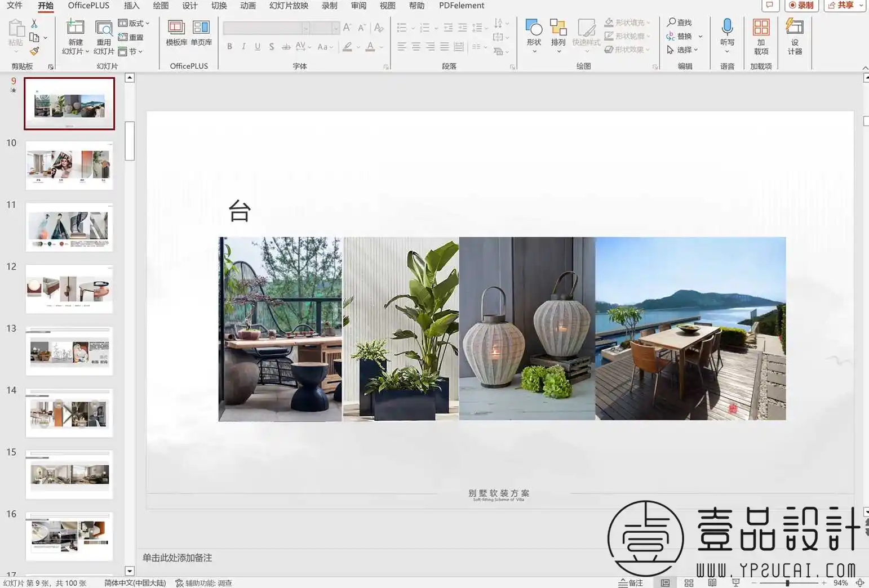Click the notes field 单击此处添加备注
This screenshot has height=588, width=869.
(177, 558)
